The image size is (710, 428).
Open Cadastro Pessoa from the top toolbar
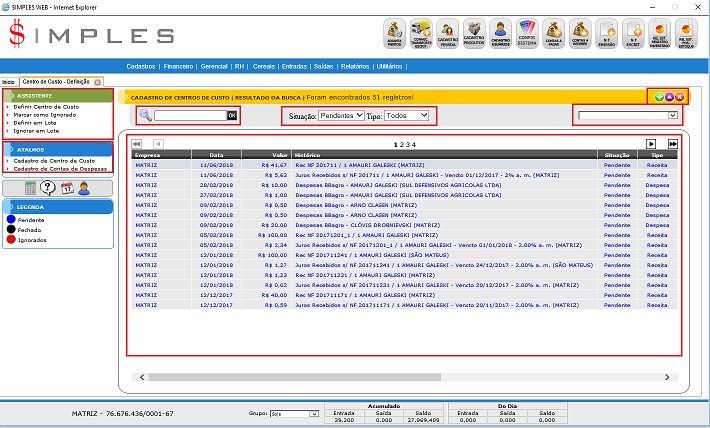pyautogui.click(x=447, y=34)
